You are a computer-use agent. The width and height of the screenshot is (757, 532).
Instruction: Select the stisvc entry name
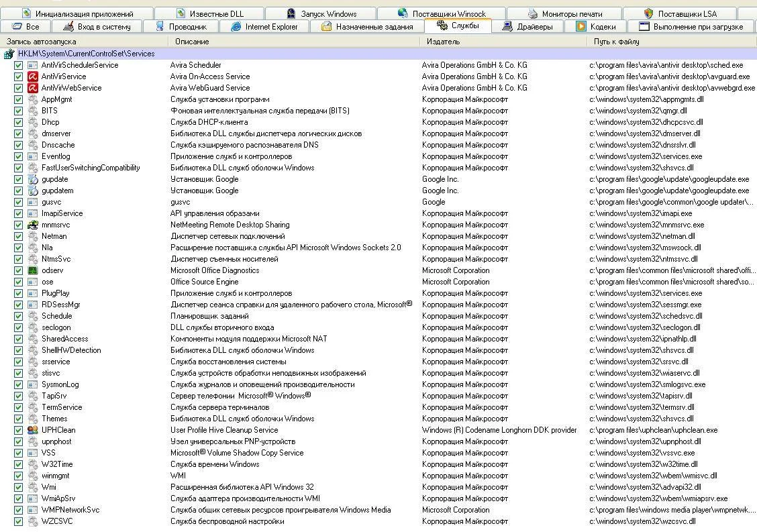pyautogui.click(x=51, y=373)
